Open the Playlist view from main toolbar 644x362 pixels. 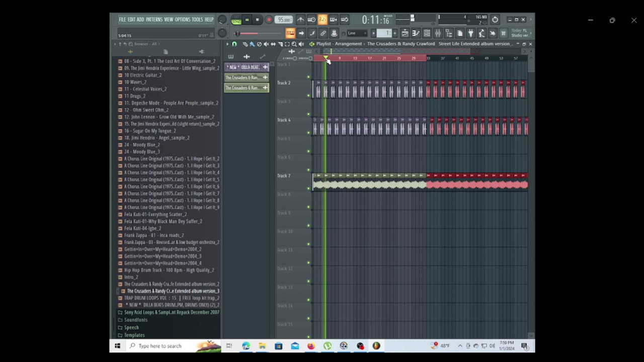coord(405,33)
